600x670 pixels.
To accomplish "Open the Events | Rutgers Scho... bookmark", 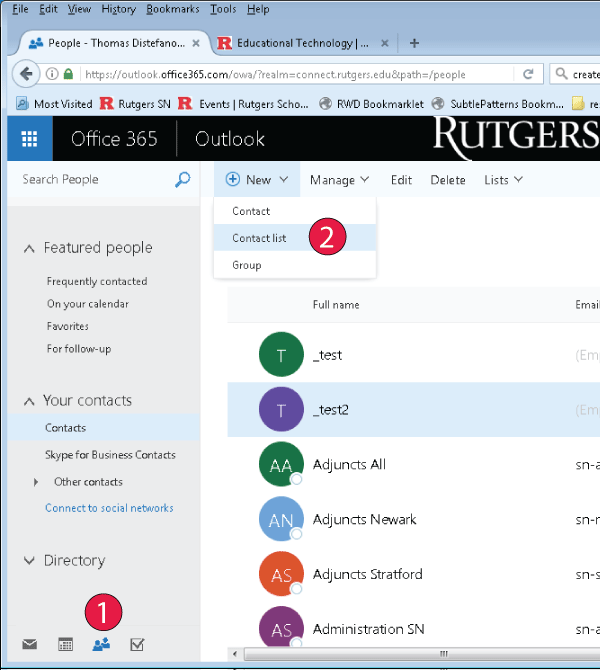I will 243,104.
